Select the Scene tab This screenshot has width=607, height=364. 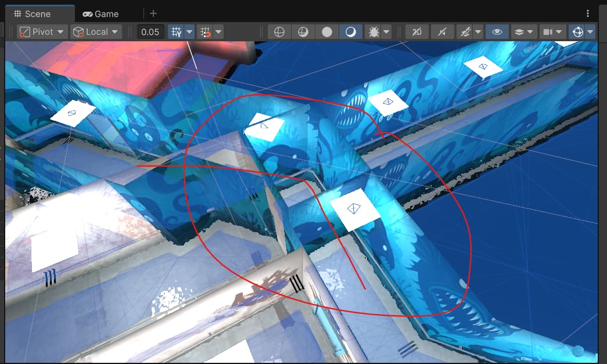click(32, 14)
